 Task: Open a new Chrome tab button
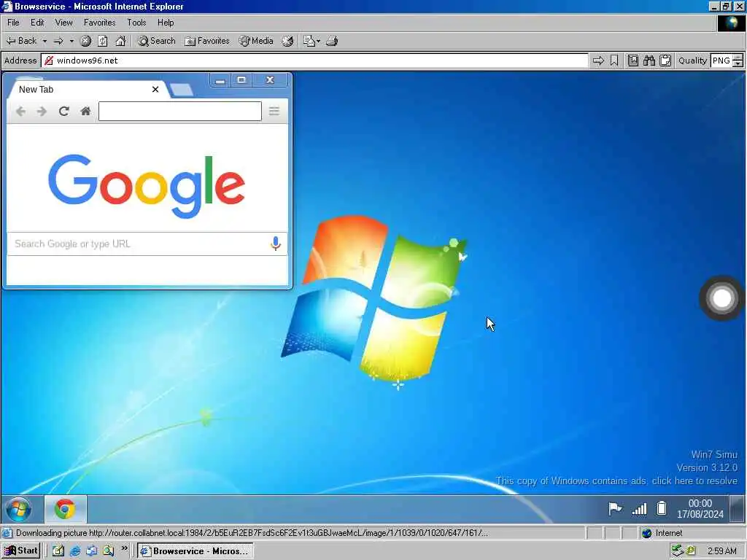coord(182,90)
